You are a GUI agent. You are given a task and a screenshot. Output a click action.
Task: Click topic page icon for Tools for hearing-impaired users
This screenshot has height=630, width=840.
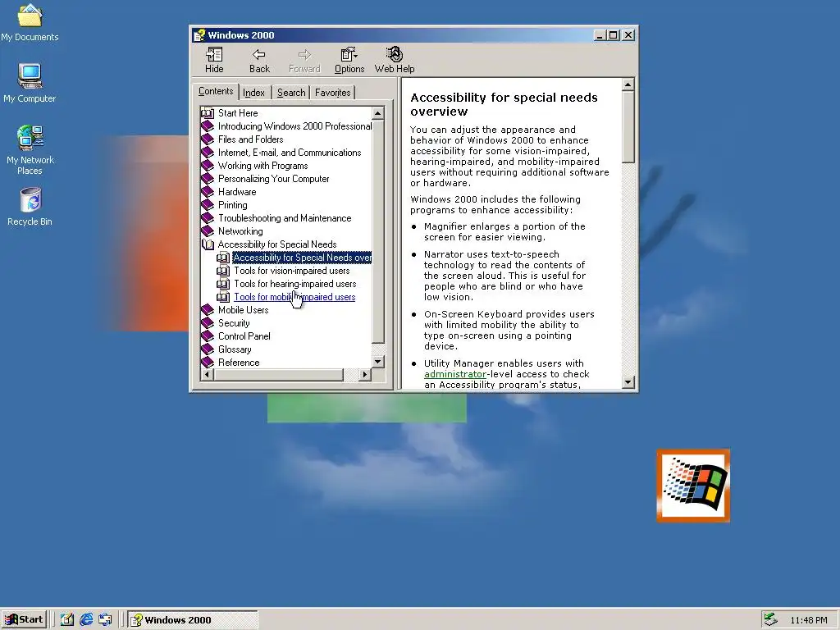tap(223, 284)
